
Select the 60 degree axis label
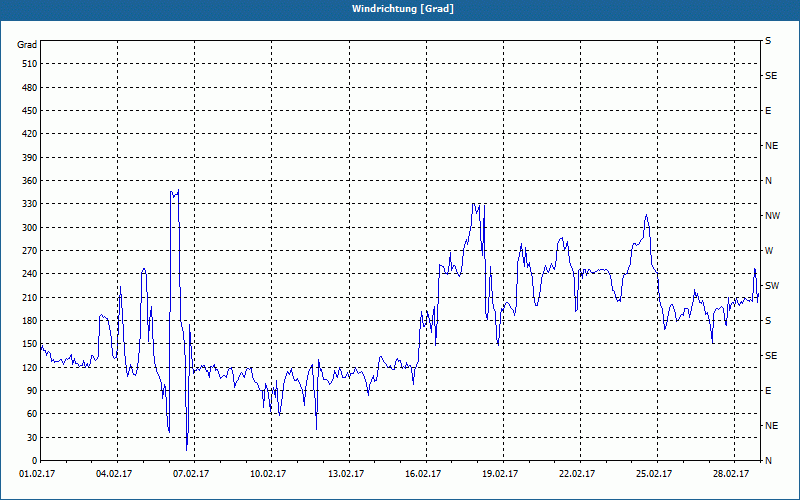32,414
